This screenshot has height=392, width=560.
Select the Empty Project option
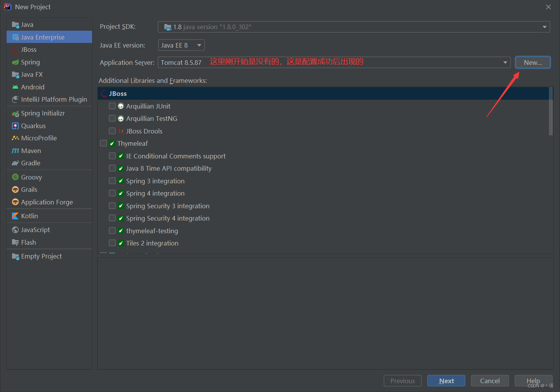pos(41,256)
